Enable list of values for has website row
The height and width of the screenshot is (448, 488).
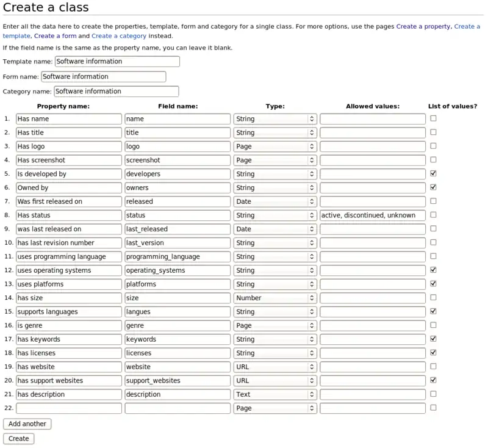click(x=433, y=366)
